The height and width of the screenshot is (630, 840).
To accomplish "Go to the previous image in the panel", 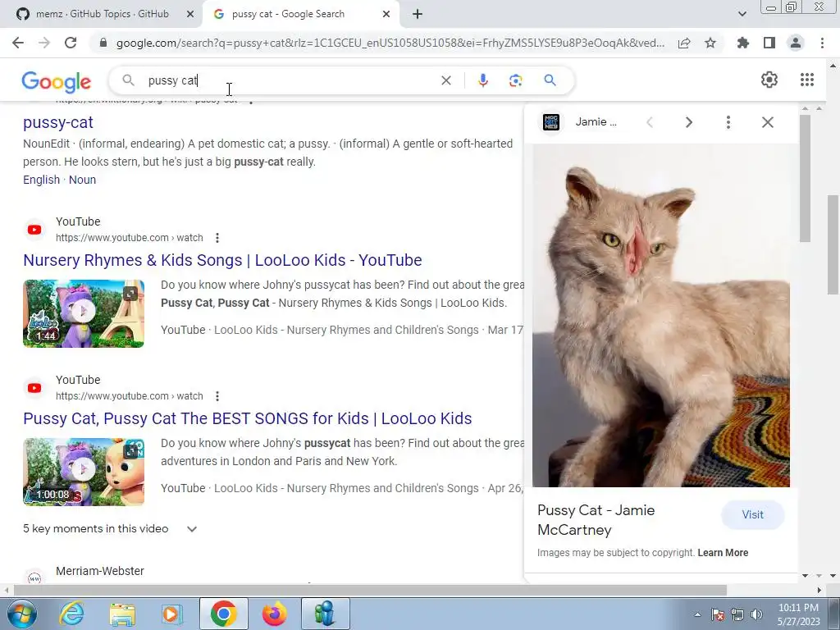I will click(650, 122).
